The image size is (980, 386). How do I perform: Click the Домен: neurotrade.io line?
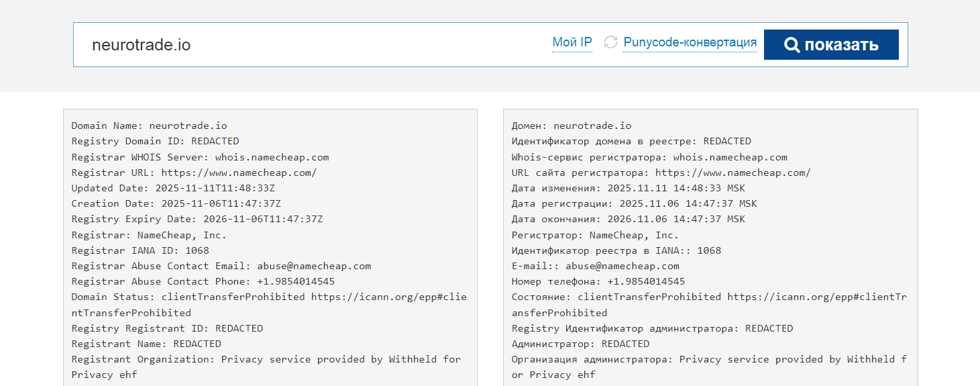pos(571,126)
